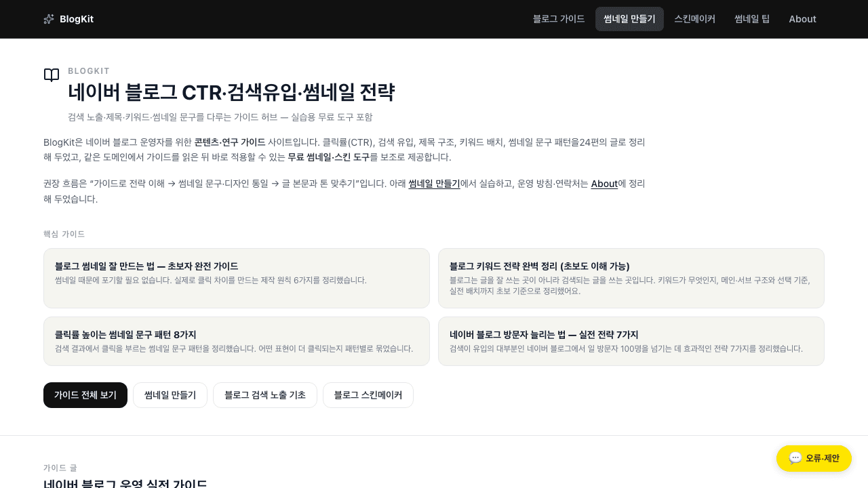
Task: Click the open book icon beside the headline
Action: [52, 75]
